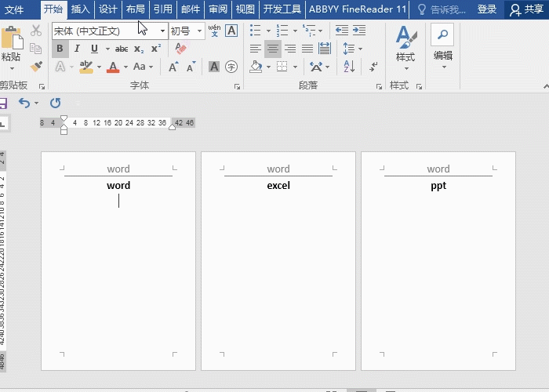Screen dimensions: 549x392
Task: Open the 宋体 font name dropdown
Action: [162, 31]
